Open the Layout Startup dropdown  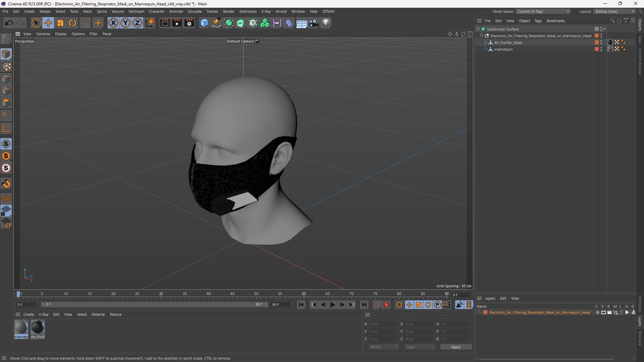(614, 11)
